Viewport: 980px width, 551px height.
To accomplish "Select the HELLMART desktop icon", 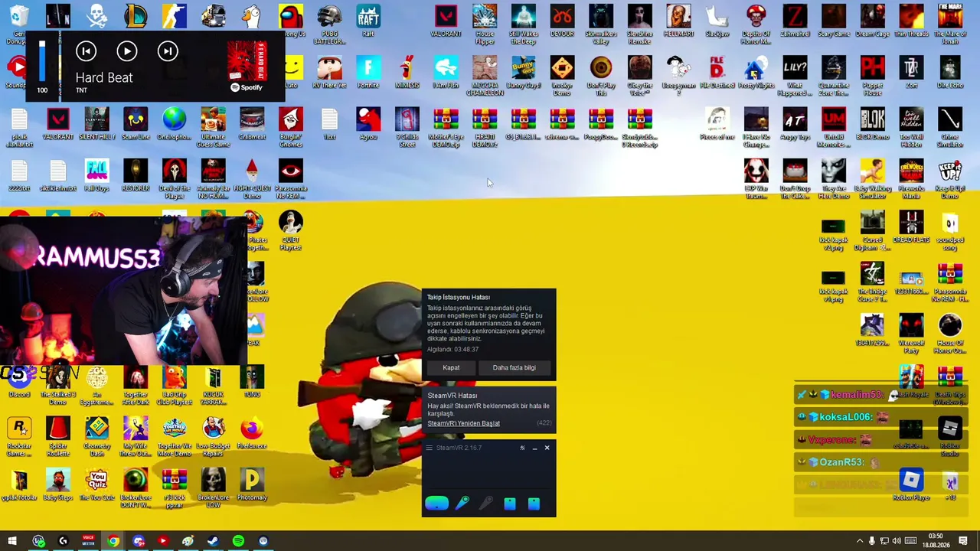I will coord(678,21).
